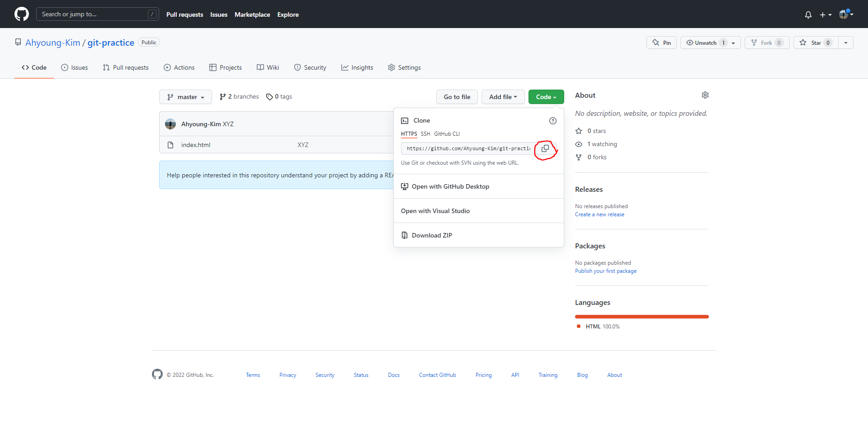Open user avatar account menu
Viewport: 868px width, 423px height.
click(846, 14)
